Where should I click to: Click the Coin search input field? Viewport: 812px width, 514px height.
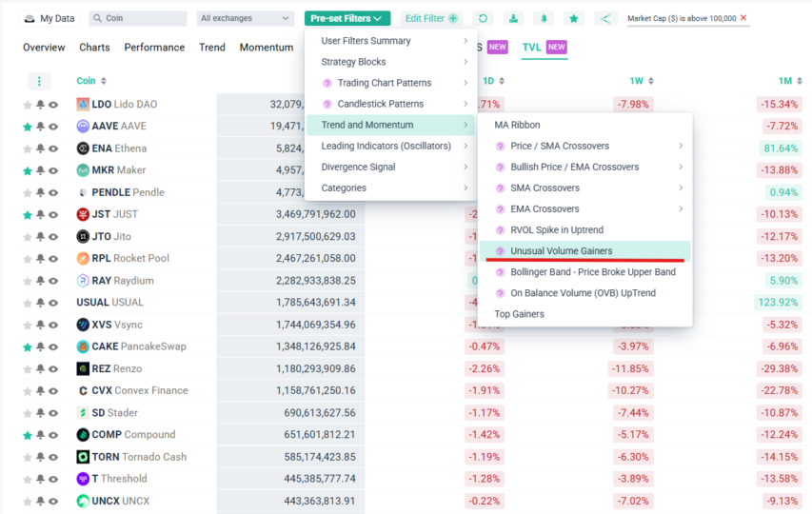(143, 18)
